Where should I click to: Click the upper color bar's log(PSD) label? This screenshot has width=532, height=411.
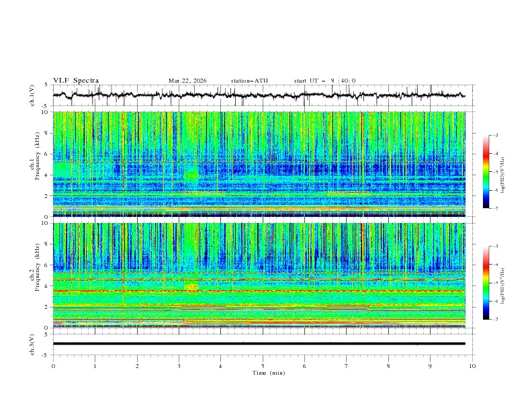[x=502, y=175]
